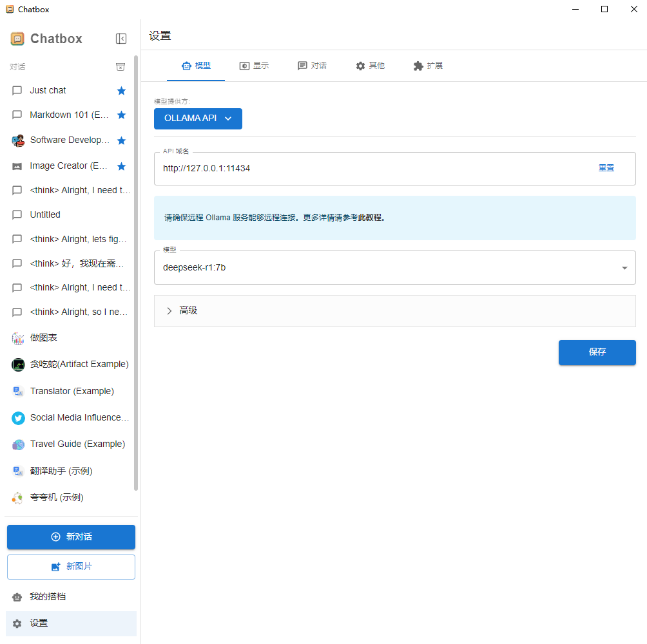The image size is (647, 644).
Task: Unstar the Markdown 101 conversation
Action: click(121, 115)
